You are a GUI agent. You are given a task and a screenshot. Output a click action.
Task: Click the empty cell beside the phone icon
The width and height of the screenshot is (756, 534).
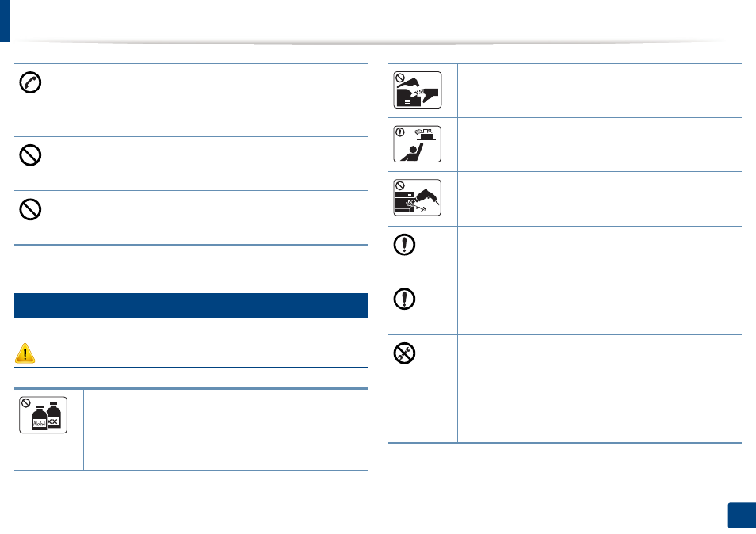[223, 101]
